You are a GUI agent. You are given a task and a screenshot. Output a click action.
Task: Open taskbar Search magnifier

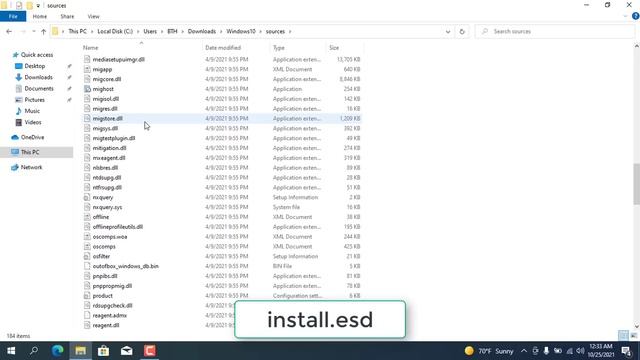click(x=34, y=351)
